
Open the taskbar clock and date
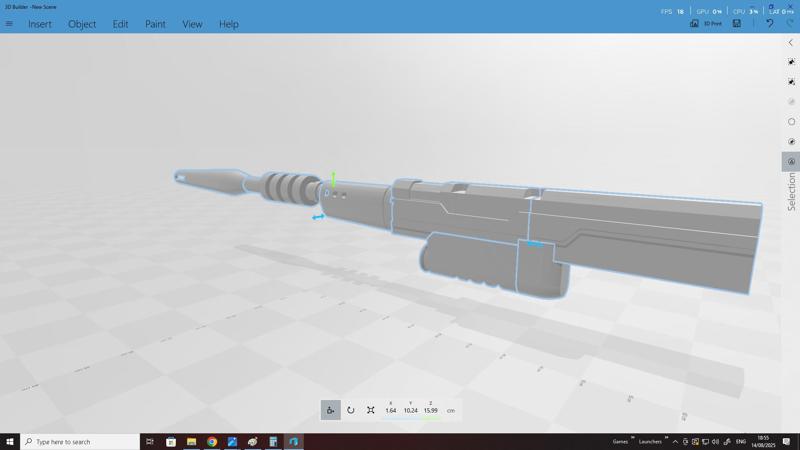click(x=763, y=441)
